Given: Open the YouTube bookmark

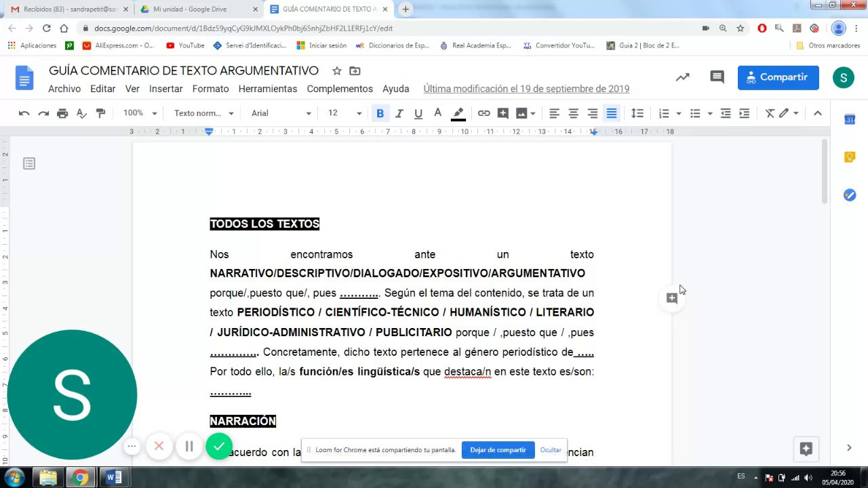Looking at the screenshot, I should (x=185, y=45).
